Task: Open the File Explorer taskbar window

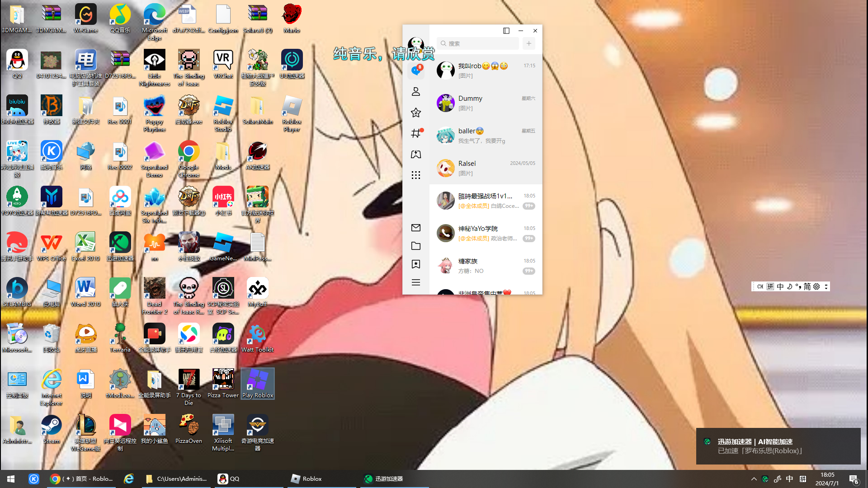Action: [x=177, y=479]
